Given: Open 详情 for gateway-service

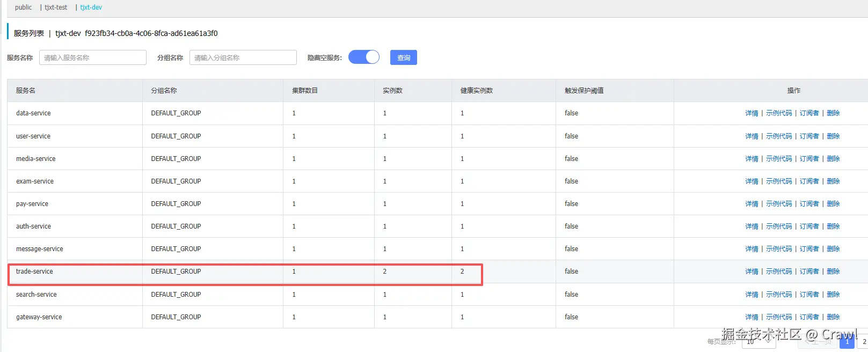Looking at the screenshot, I should pos(752,317).
